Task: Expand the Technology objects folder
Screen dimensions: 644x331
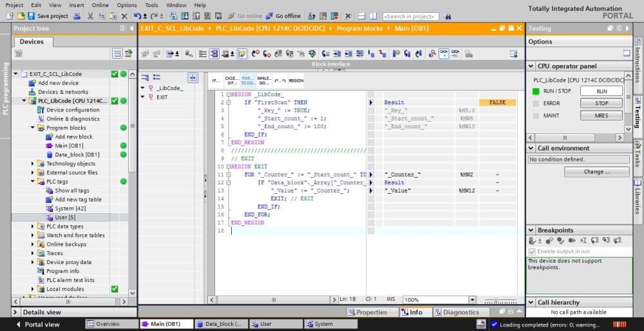Action: click(x=33, y=164)
